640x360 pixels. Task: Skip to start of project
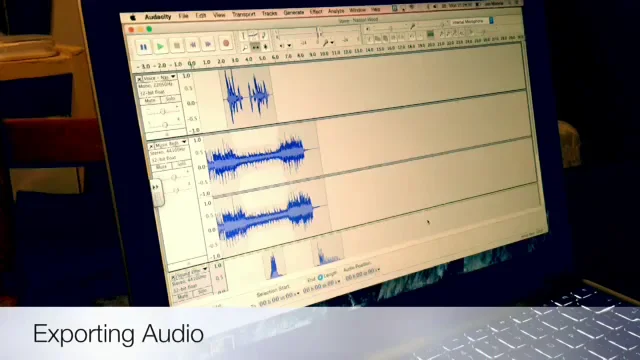pyautogui.click(x=193, y=44)
